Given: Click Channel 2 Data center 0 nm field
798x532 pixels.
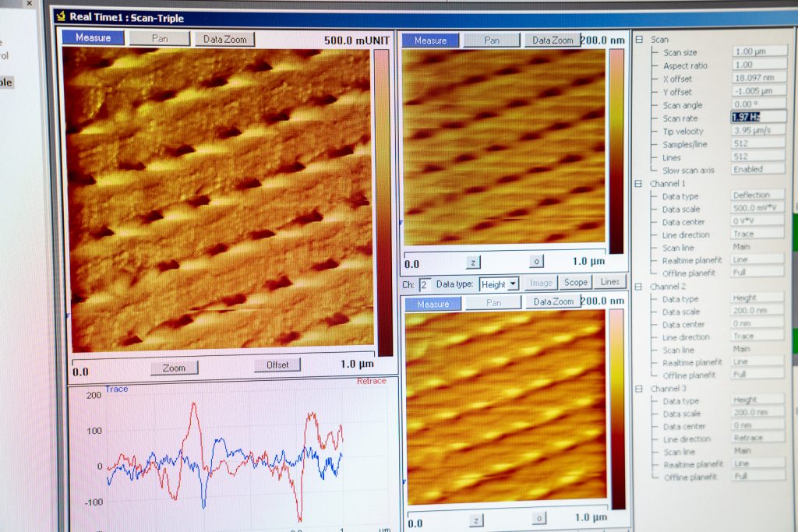Looking at the screenshot, I should tap(757, 323).
